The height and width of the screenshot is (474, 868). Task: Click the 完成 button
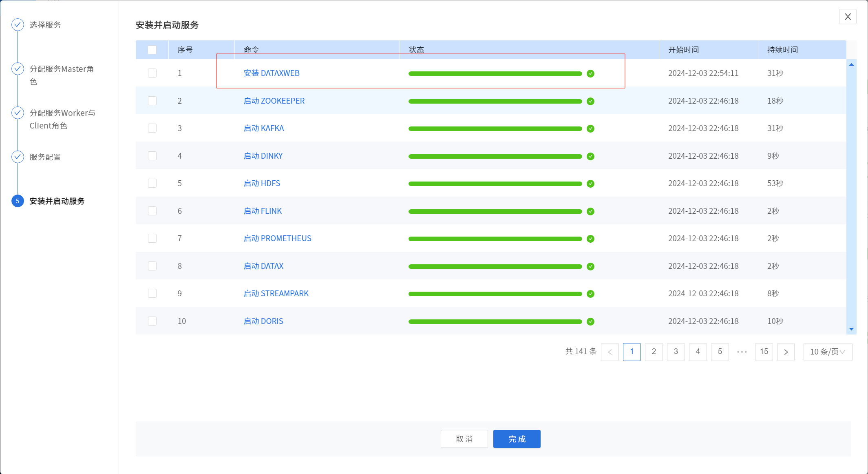click(517, 439)
